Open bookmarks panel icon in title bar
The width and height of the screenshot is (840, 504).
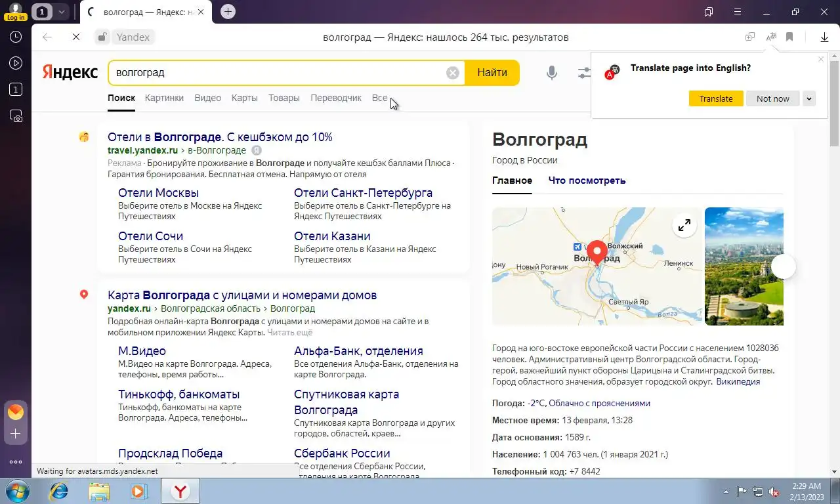(x=709, y=12)
